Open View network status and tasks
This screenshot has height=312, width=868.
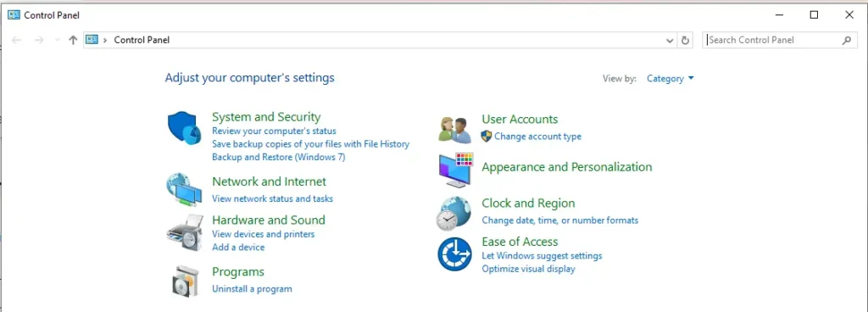point(272,198)
